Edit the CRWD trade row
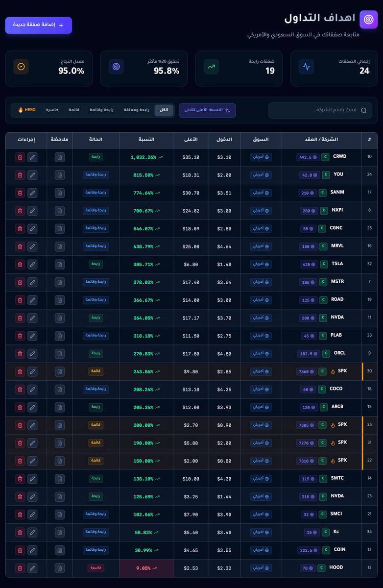This screenshot has height=588, width=383. coord(32,157)
